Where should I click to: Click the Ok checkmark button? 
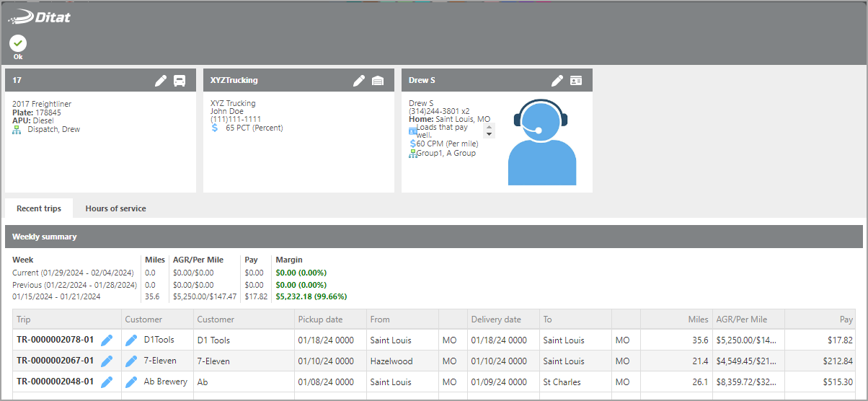point(18,44)
